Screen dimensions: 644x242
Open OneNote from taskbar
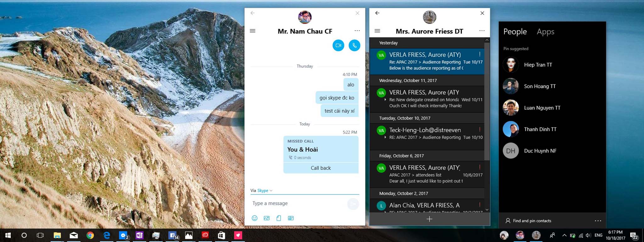pyautogui.click(x=139, y=235)
